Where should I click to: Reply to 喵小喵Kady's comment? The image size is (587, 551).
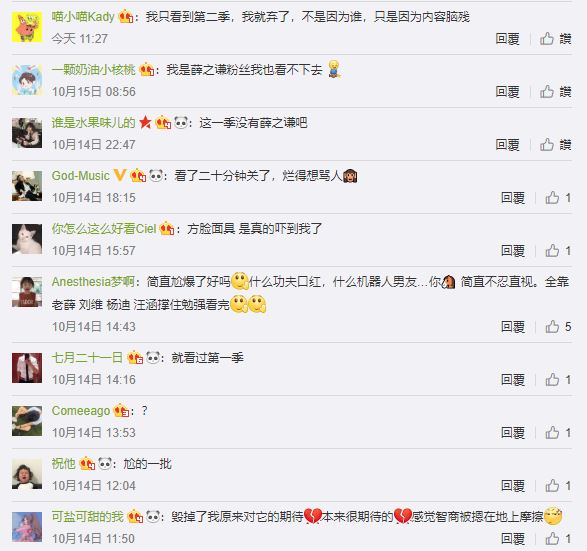pos(507,39)
